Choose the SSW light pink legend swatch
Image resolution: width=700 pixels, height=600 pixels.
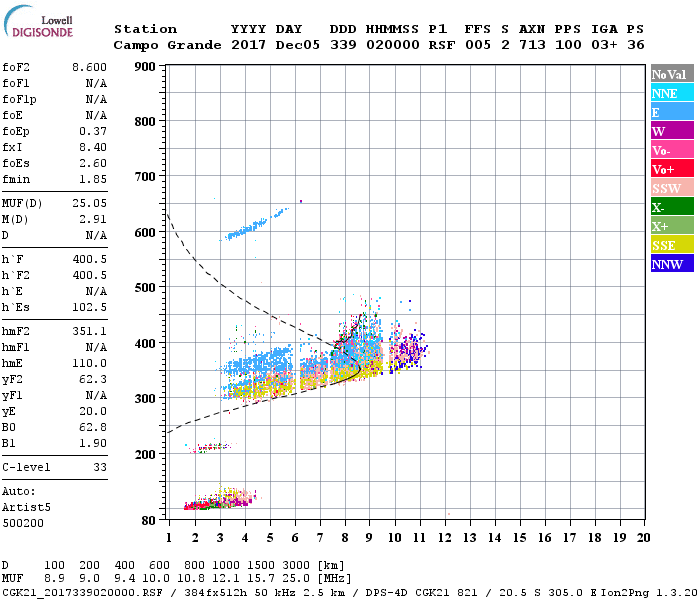[x=672, y=188]
